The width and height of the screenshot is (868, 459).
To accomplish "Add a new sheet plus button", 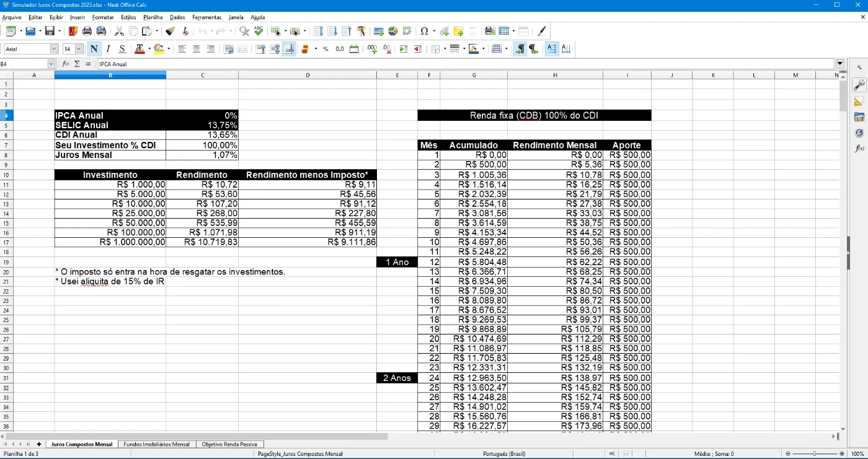I will pyautogui.click(x=39, y=444).
